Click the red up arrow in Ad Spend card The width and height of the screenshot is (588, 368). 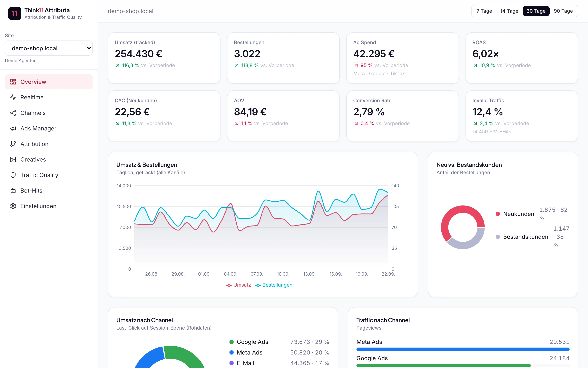click(356, 65)
